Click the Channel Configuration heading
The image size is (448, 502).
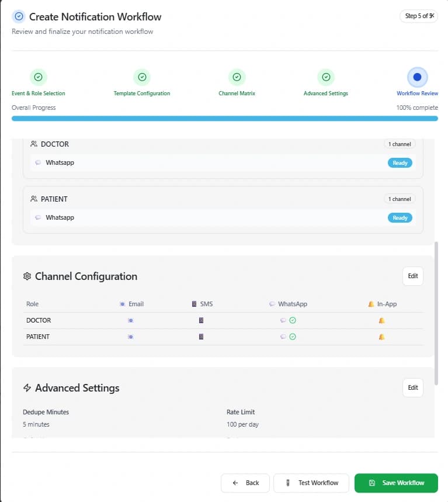[86, 276]
